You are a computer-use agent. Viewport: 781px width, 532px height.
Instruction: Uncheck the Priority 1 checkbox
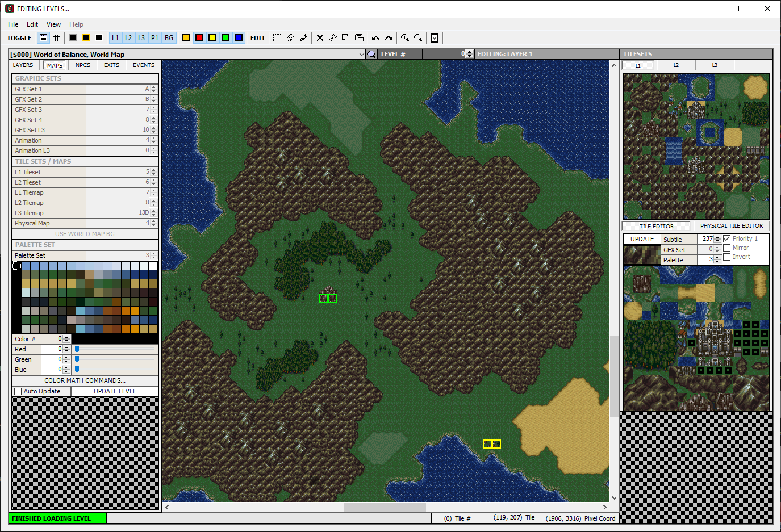pyautogui.click(x=727, y=239)
